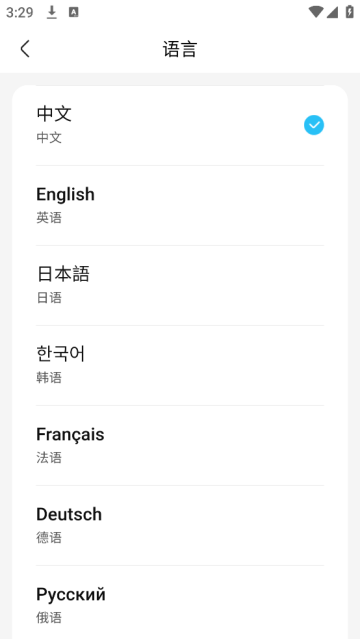
Task: Tap the 语言 page title
Action: pos(180,49)
